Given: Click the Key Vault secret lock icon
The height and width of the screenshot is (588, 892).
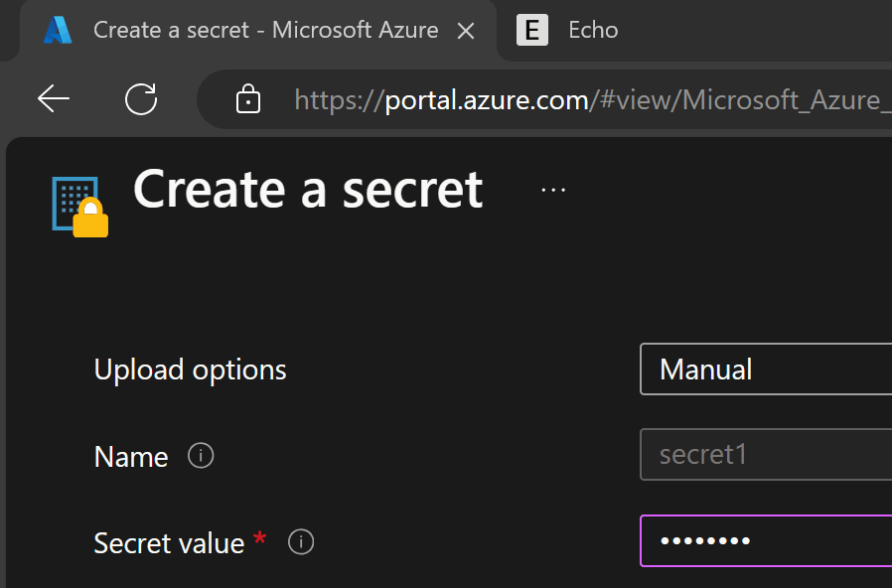Looking at the screenshot, I should tap(80, 207).
